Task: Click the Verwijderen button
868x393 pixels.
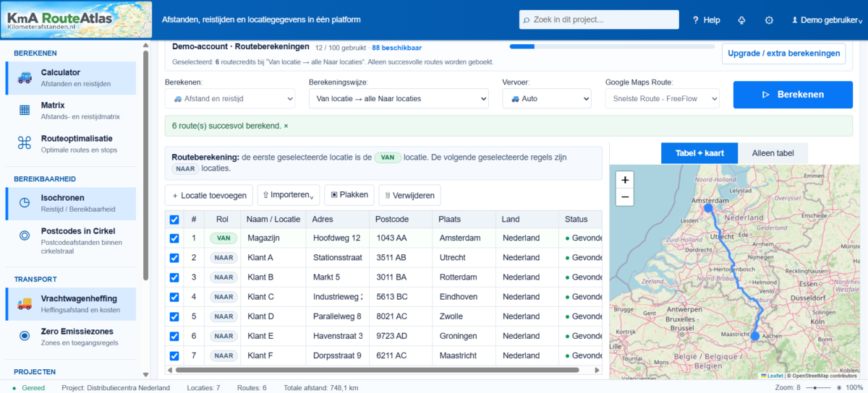Action: [x=409, y=195]
